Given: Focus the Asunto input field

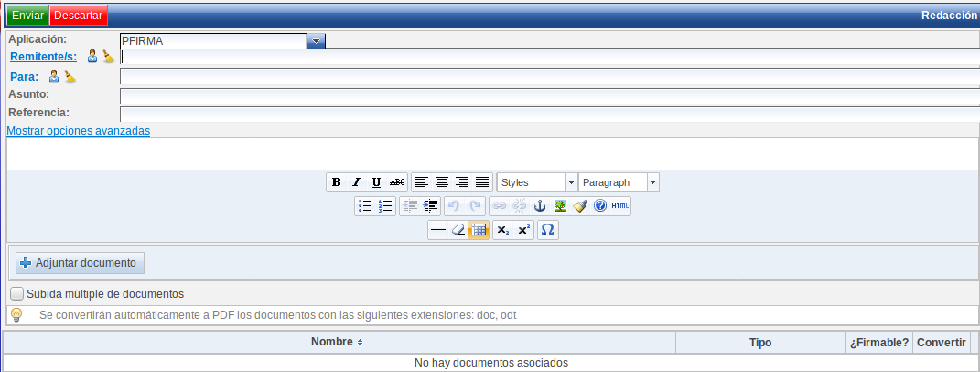Looking at the screenshot, I should coord(550,96).
